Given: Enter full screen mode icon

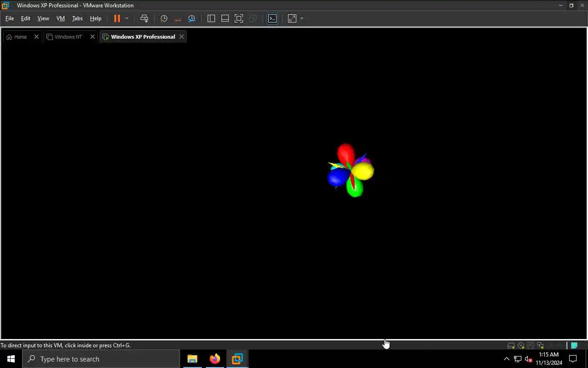Looking at the screenshot, I should [239, 18].
